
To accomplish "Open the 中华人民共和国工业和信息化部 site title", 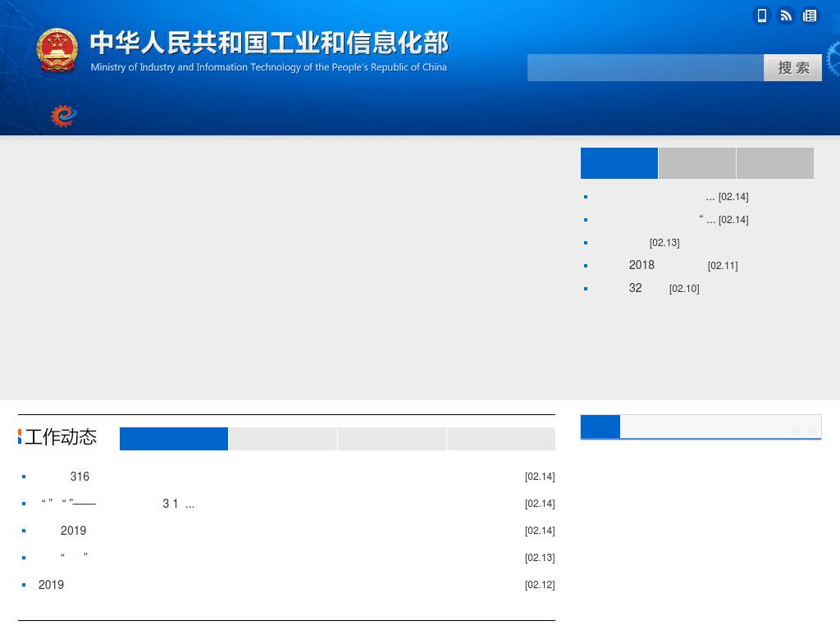I will [269, 43].
